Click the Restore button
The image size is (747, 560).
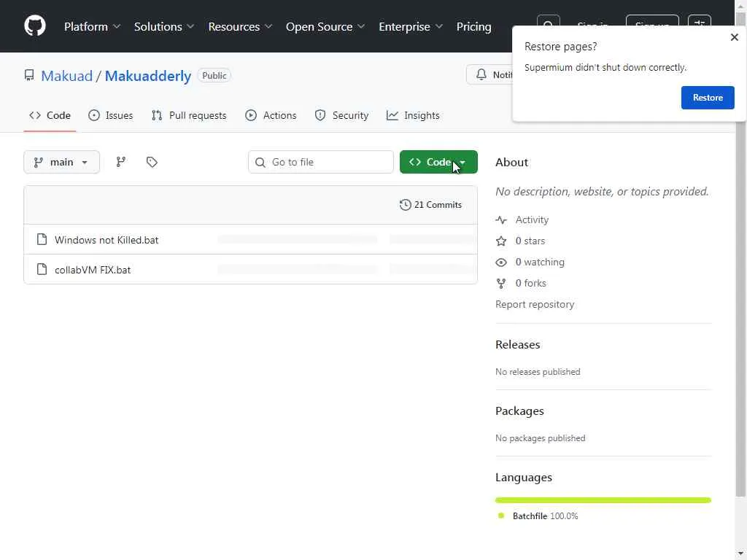pyautogui.click(x=708, y=98)
